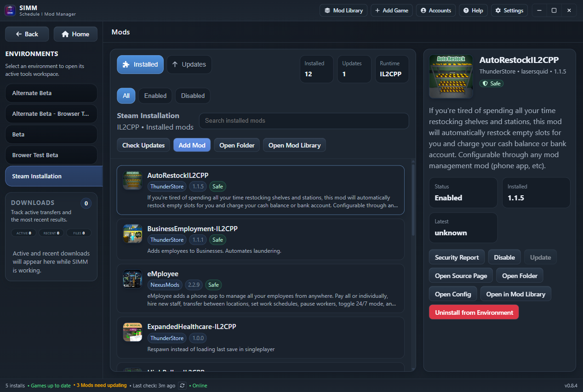Click the Home button
This screenshot has width=583, height=392.
[75, 34]
